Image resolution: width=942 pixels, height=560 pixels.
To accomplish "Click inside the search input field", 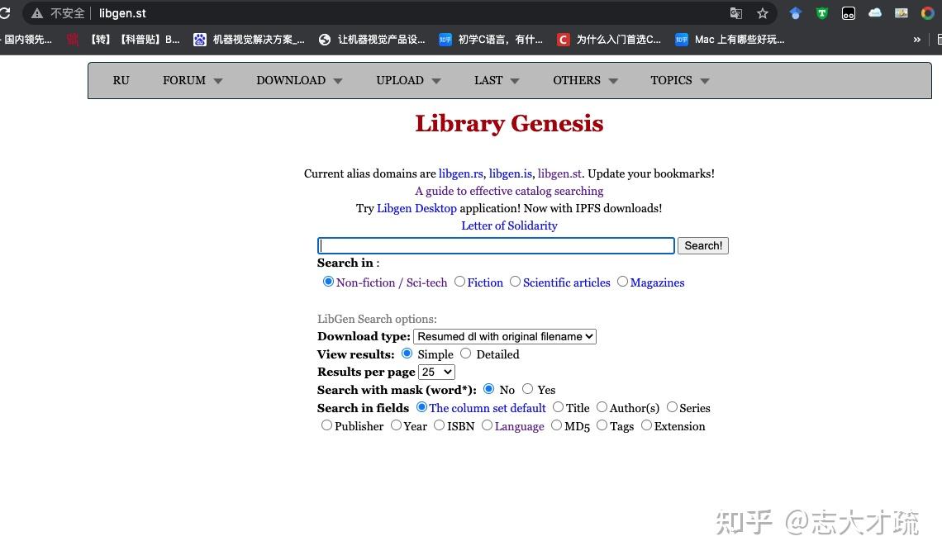I will pos(495,245).
